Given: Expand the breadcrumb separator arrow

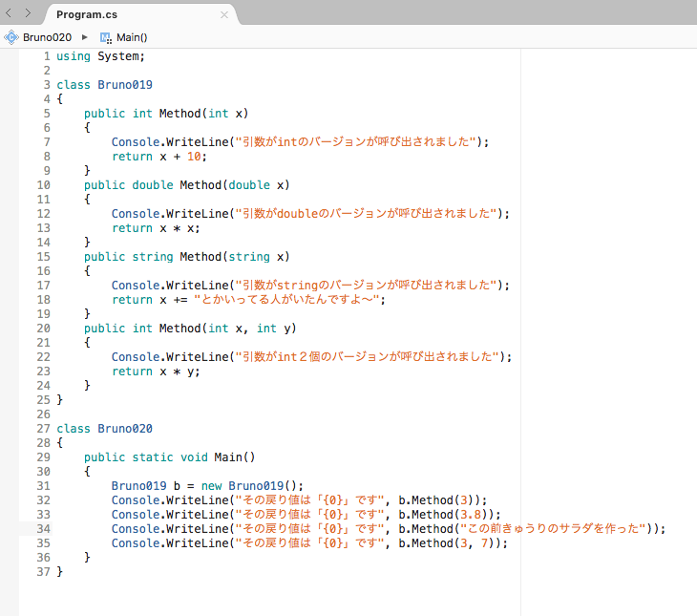Looking at the screenshot, I should (84, 37).
